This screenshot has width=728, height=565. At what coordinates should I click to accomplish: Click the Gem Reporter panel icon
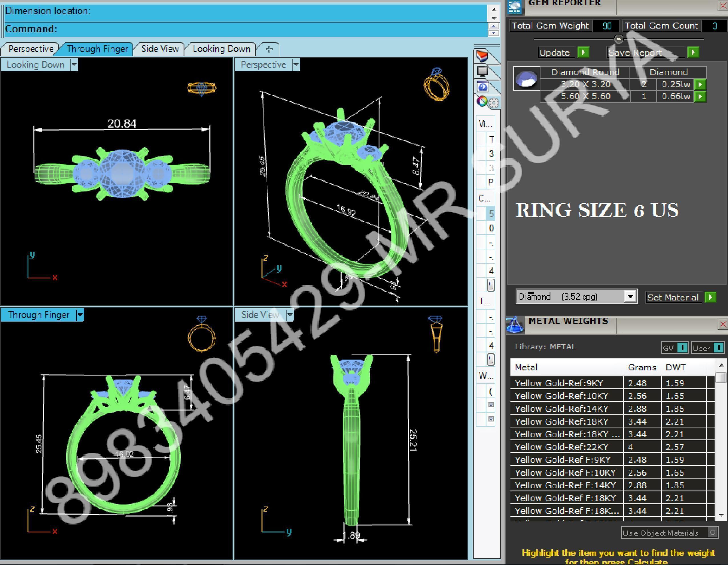pyautogui.click(x=515, y=7)
